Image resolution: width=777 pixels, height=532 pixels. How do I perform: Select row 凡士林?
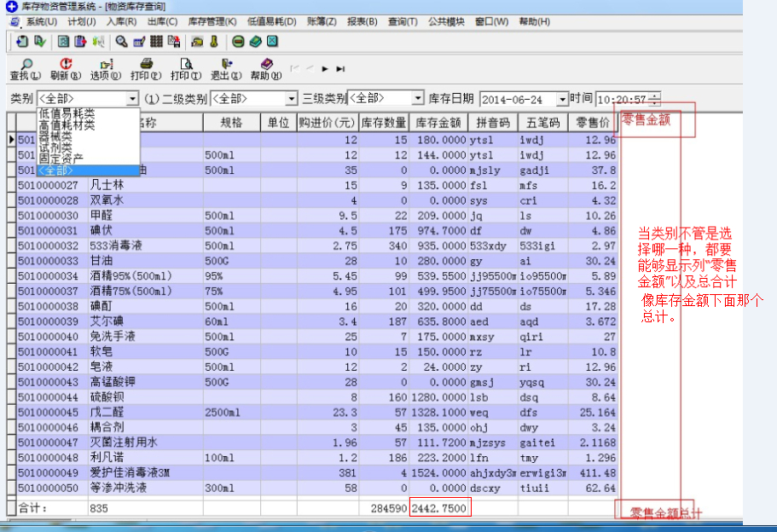point(317,185)
